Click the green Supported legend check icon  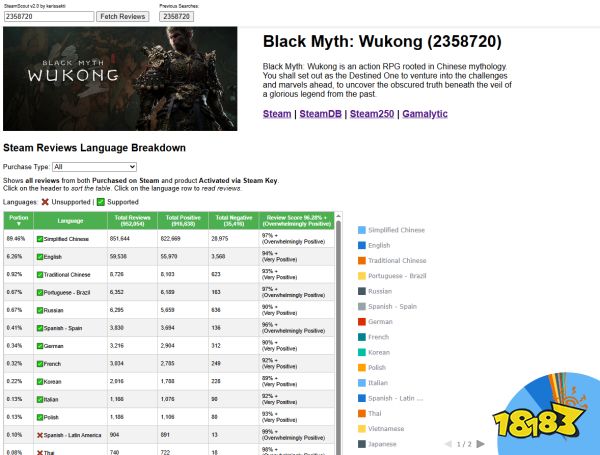101,202
